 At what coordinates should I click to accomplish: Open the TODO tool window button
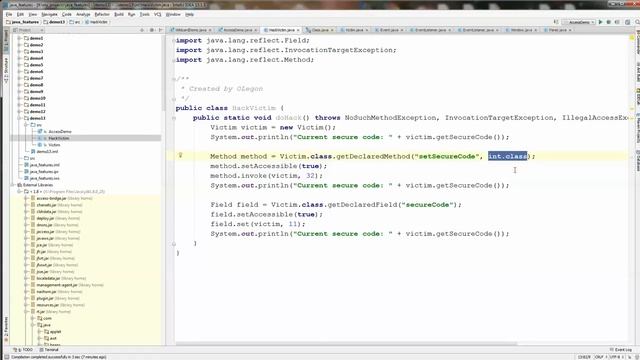[x=23, y=350]
